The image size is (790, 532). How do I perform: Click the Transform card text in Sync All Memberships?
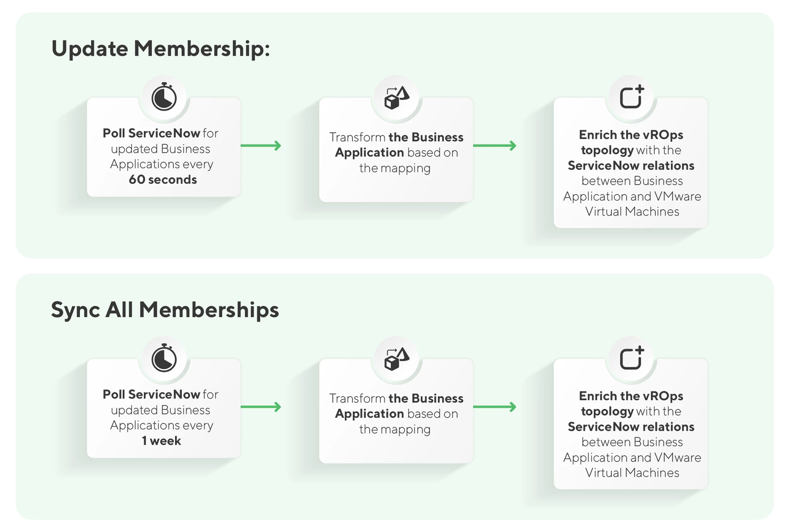coord(396,414)
